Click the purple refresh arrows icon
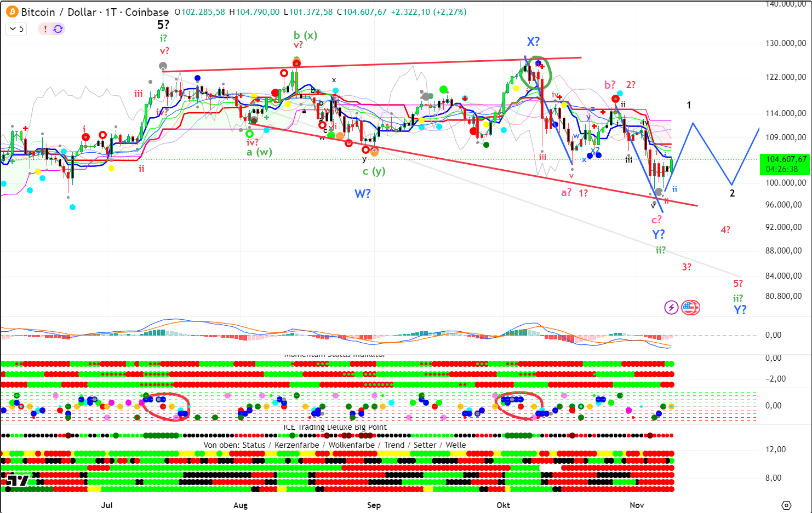 point(58,29)
